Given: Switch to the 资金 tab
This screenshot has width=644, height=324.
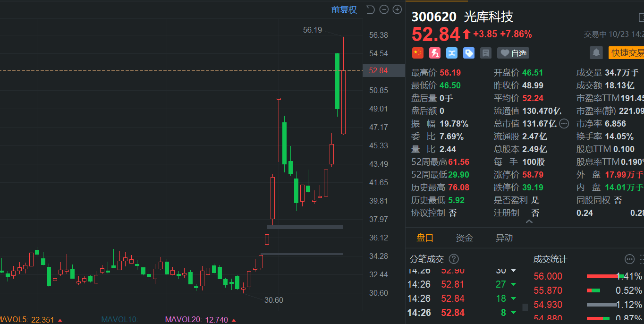Looking at the screenshot, I should click(464, 238).
